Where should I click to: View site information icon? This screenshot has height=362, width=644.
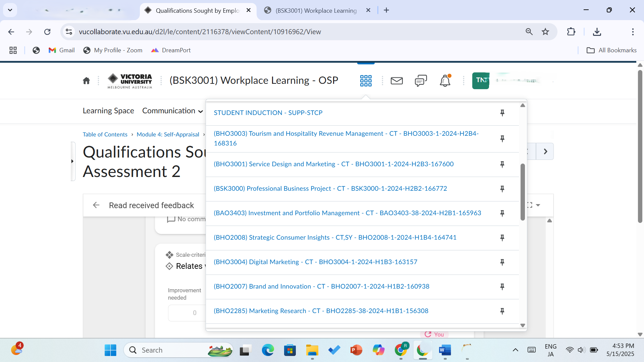(x=69, y=32)
